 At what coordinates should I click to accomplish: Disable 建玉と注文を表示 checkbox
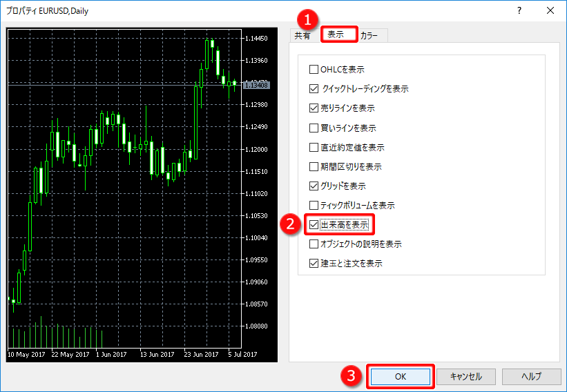click(314, 263)
